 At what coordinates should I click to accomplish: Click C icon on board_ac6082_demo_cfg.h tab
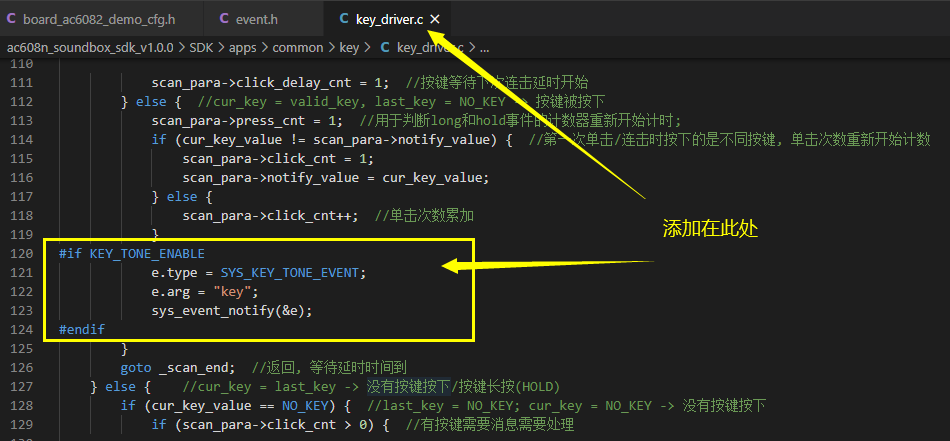click(x=11, y=19)
